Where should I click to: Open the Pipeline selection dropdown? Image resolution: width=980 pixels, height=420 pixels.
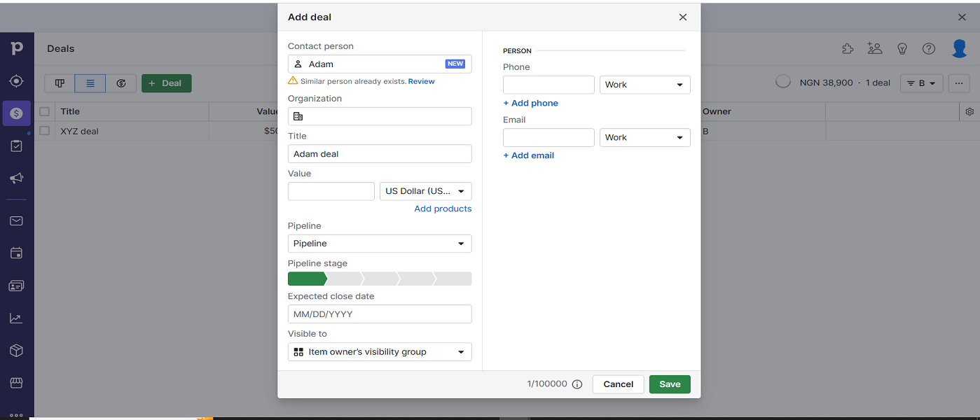(380, 244)
